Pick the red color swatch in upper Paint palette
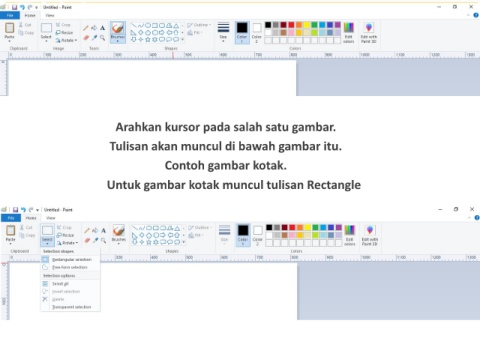The width and height of the screenshot is (480, 360). coord(291,25)
